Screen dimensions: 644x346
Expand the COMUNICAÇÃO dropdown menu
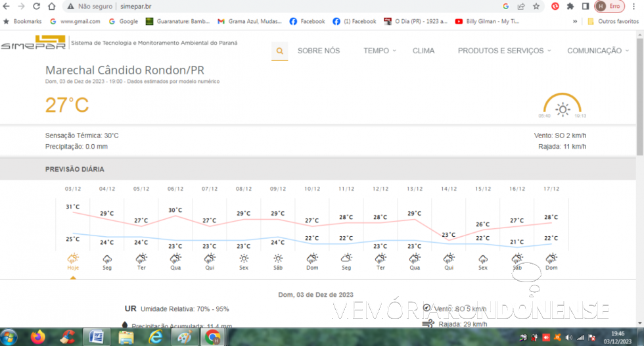coord(597,51)
